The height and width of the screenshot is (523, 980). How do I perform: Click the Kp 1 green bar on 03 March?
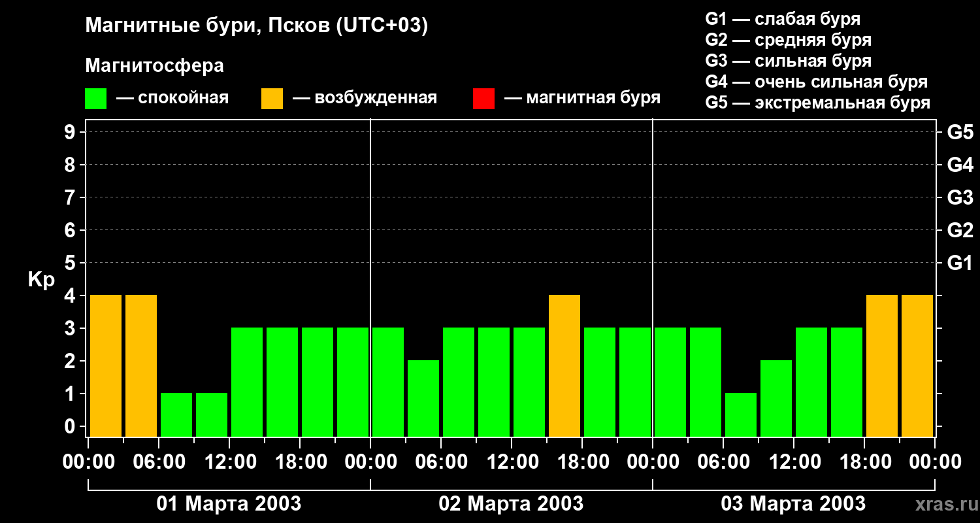(741, 414)
